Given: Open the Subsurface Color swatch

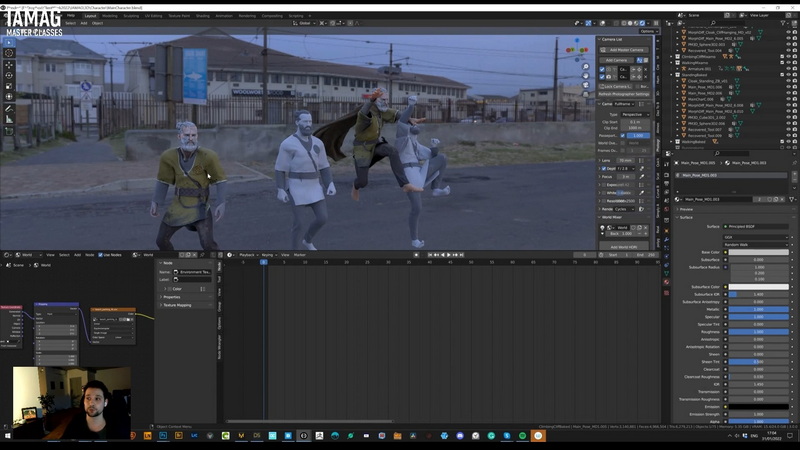Looking at the screenshot, I should (759, 287).
